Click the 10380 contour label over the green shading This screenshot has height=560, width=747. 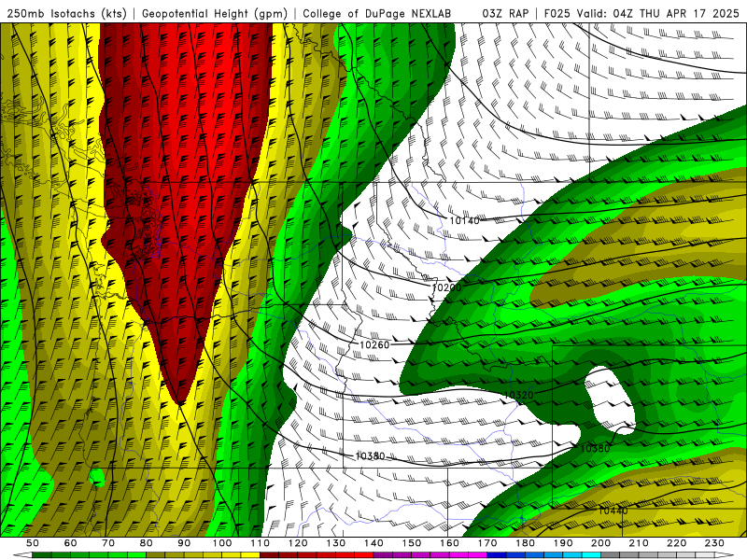(x=595, y=448)
